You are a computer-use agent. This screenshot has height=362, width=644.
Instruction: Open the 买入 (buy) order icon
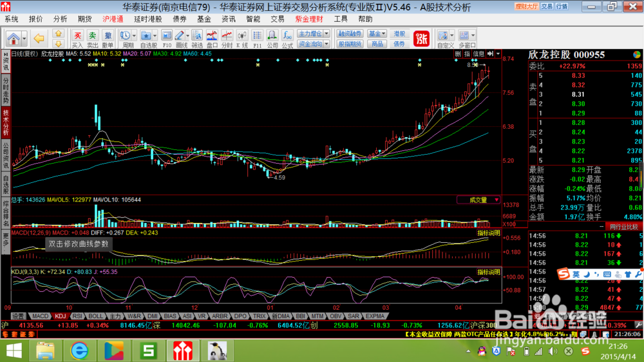pyautogui.click(x=77, y=39)
